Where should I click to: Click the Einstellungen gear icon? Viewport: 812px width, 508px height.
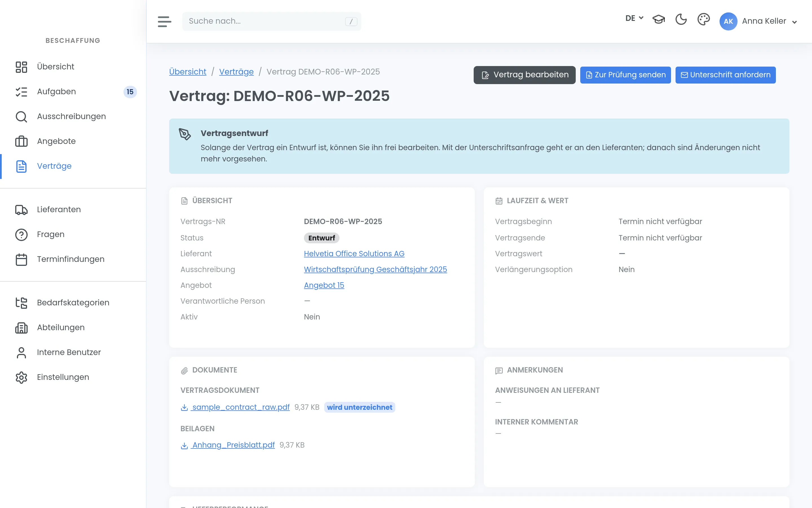pos(21,377)
